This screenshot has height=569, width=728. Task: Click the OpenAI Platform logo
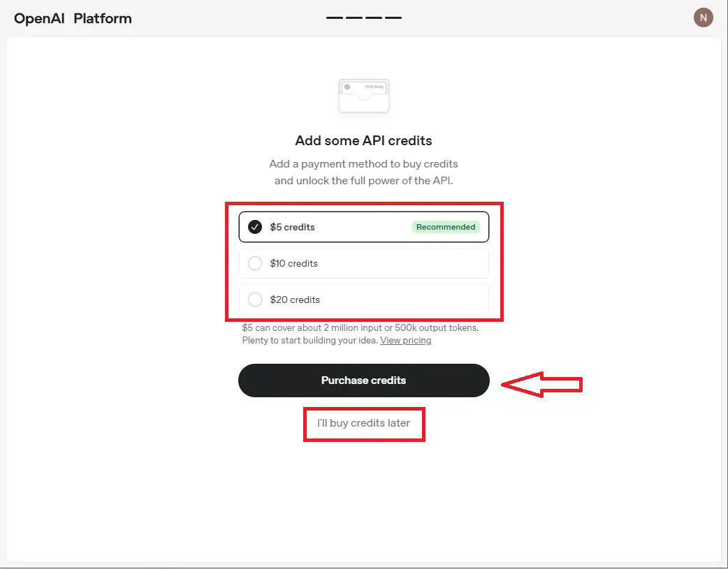[73, 19]
